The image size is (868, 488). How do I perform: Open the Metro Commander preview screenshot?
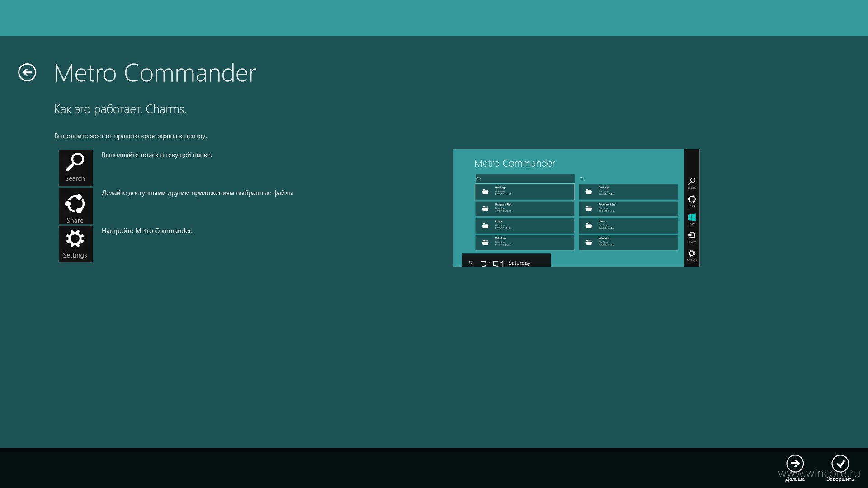pos(576,208)
